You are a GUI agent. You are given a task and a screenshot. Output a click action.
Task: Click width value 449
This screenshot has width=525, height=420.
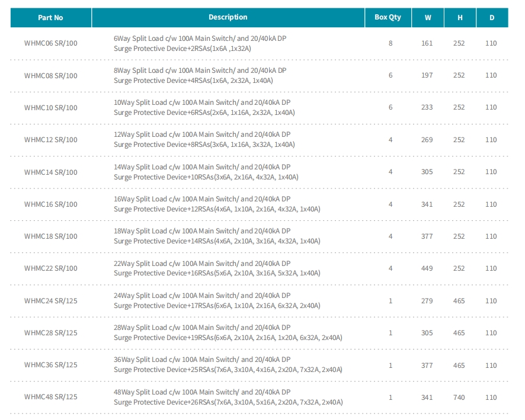click(x=427, y=268)
